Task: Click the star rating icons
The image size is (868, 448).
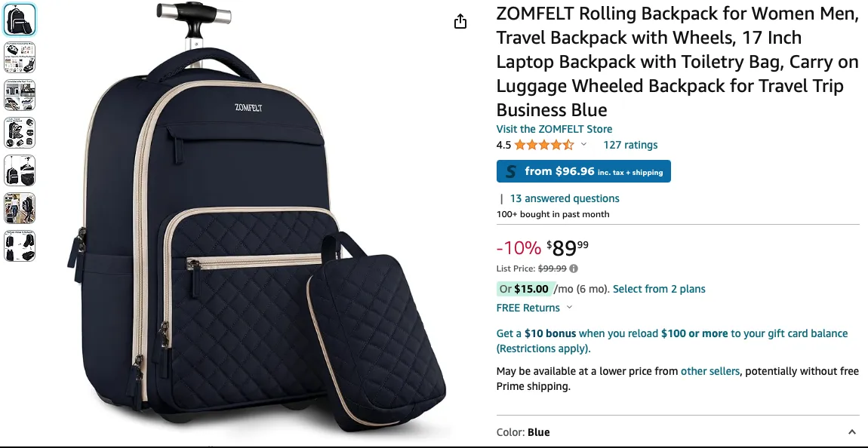Action: [x=544, y=145]
